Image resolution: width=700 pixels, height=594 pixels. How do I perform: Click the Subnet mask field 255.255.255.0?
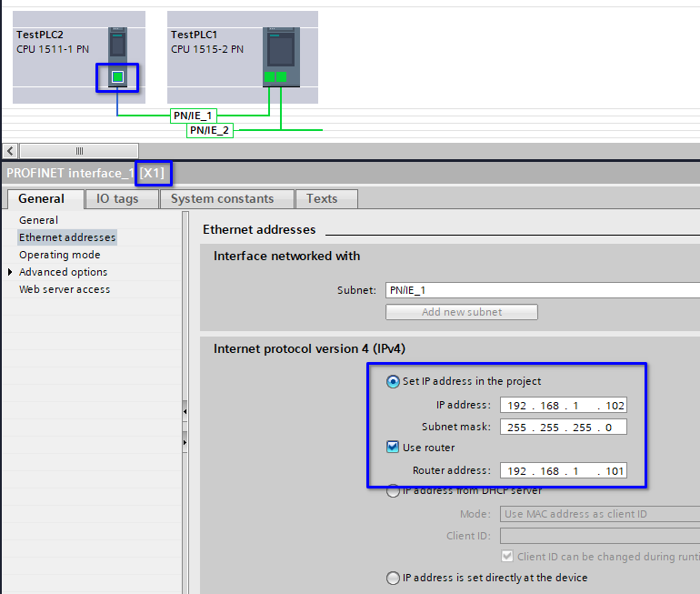(x=564, y=427)
